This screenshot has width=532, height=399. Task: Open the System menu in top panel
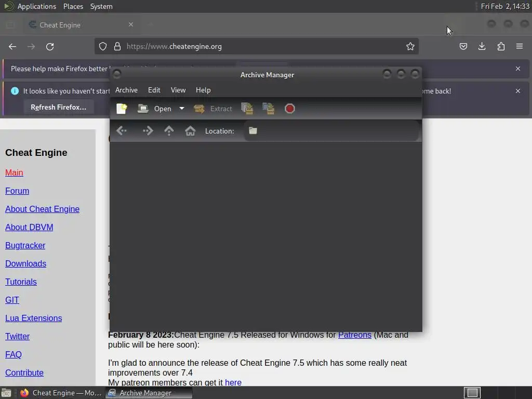(101, 6)
